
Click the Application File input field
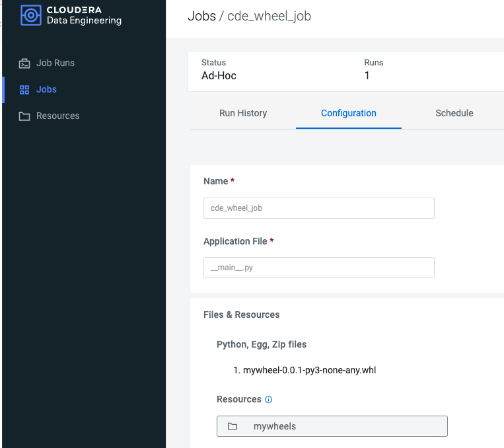318,268
